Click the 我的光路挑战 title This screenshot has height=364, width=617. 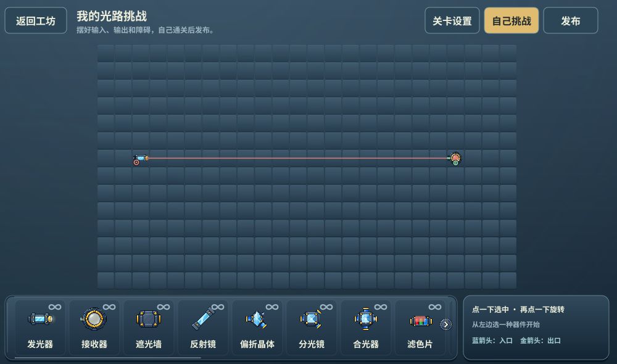[x=112, y=16]
